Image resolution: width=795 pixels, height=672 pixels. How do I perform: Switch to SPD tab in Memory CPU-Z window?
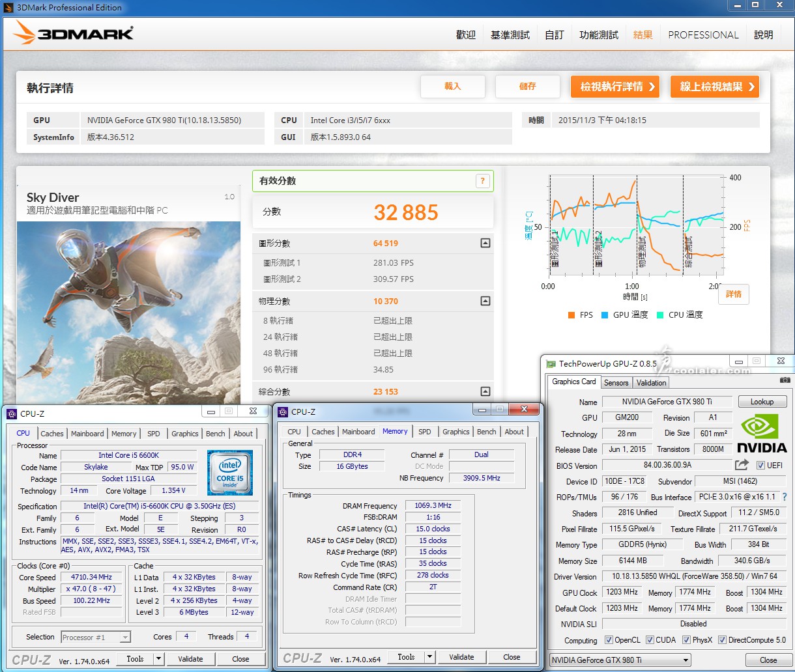[425, 432]
